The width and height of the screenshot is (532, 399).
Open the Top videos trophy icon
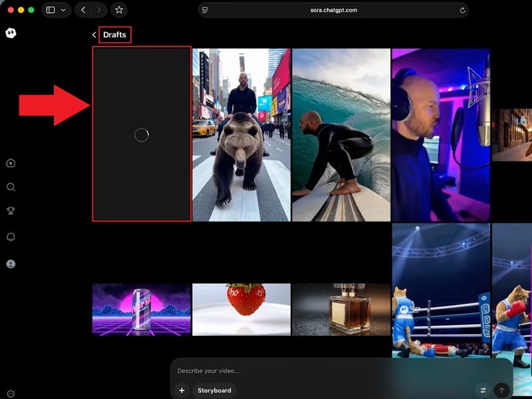(x=11, y=211)
